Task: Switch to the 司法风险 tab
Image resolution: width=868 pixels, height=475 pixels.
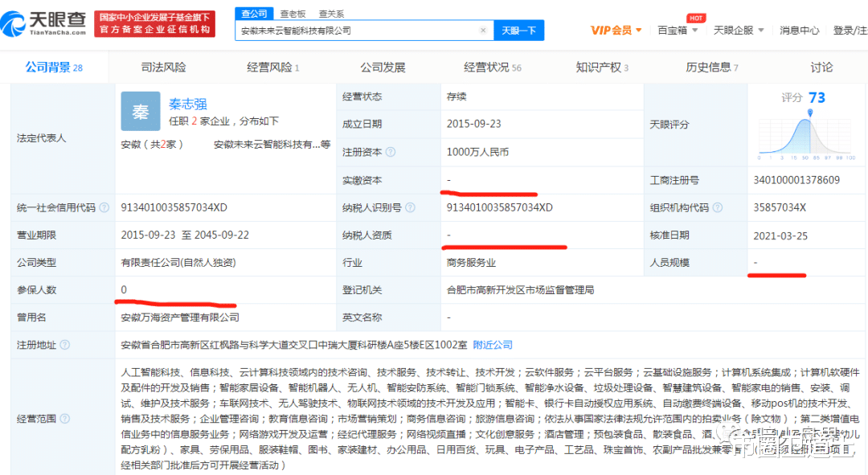Action: coord(163,67)
